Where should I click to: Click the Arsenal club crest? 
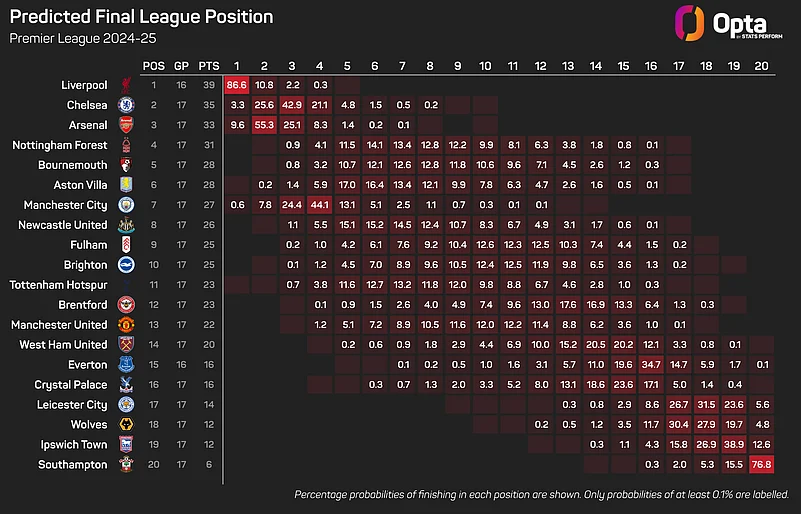pos(127,126)
